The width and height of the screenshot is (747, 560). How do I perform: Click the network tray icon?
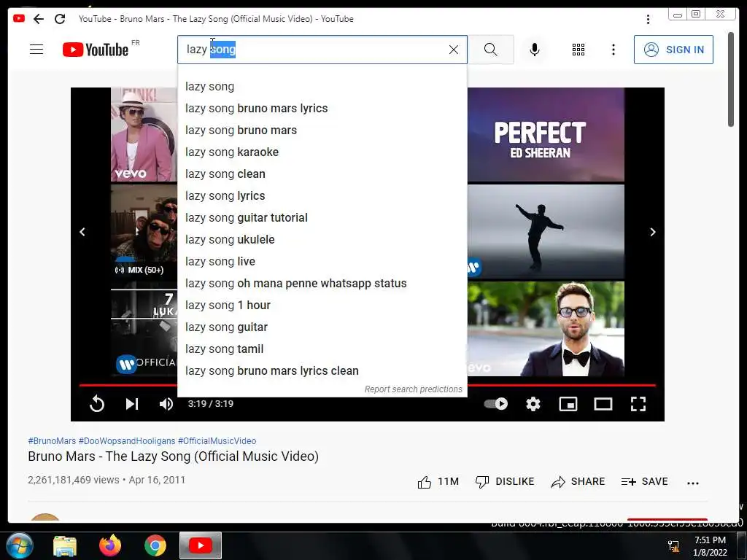[673, 546]
